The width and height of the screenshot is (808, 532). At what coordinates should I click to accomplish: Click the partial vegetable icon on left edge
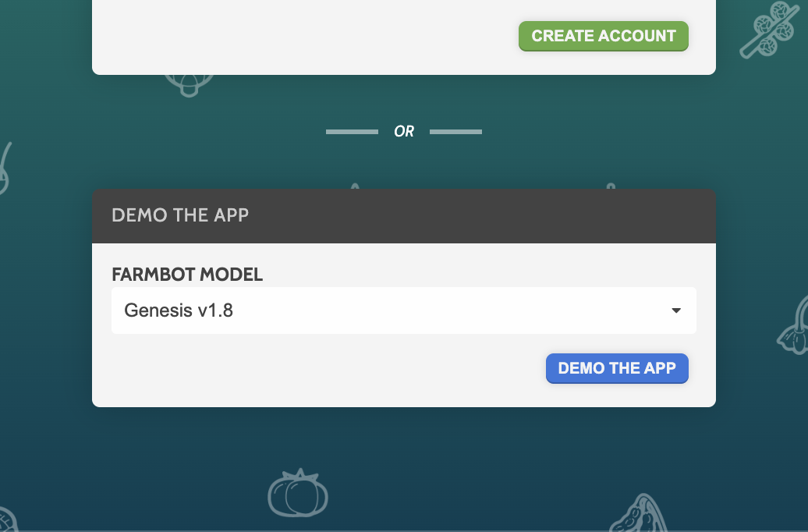pos(5,168)
